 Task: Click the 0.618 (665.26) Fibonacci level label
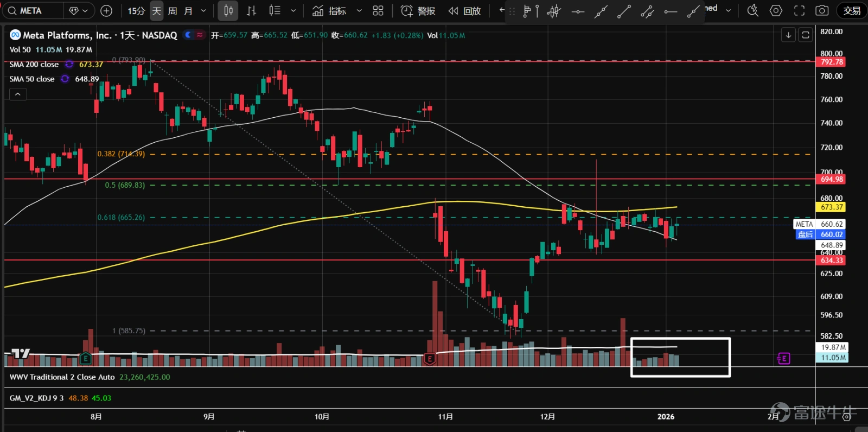121,217
